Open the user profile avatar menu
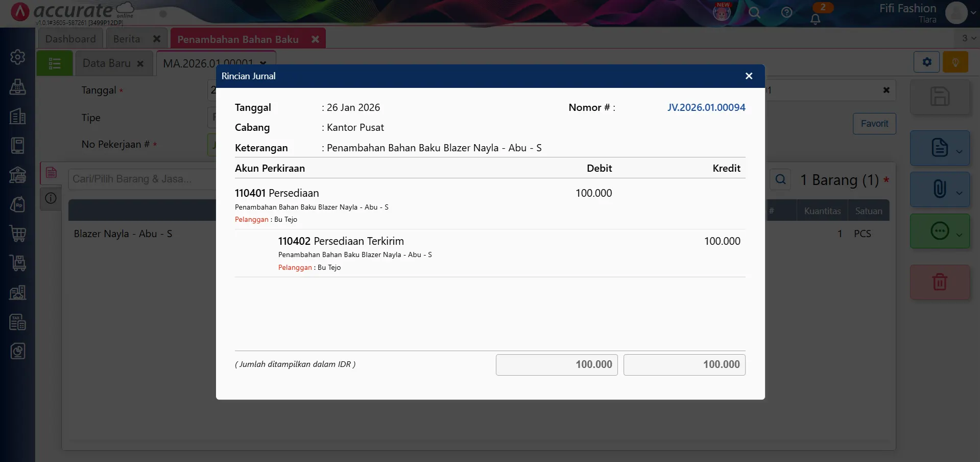The width and height of the screenshot is (980, 462). [x=956, y=13]
